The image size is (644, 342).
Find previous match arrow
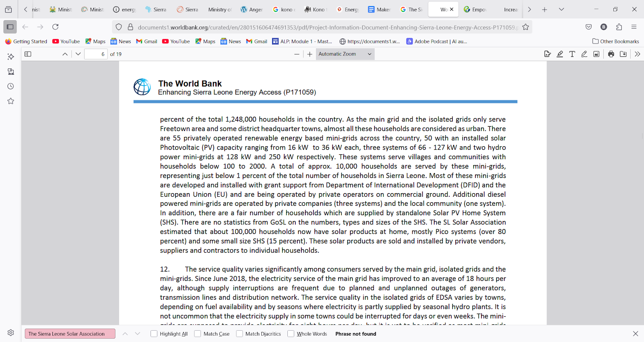tap(125, 334)
